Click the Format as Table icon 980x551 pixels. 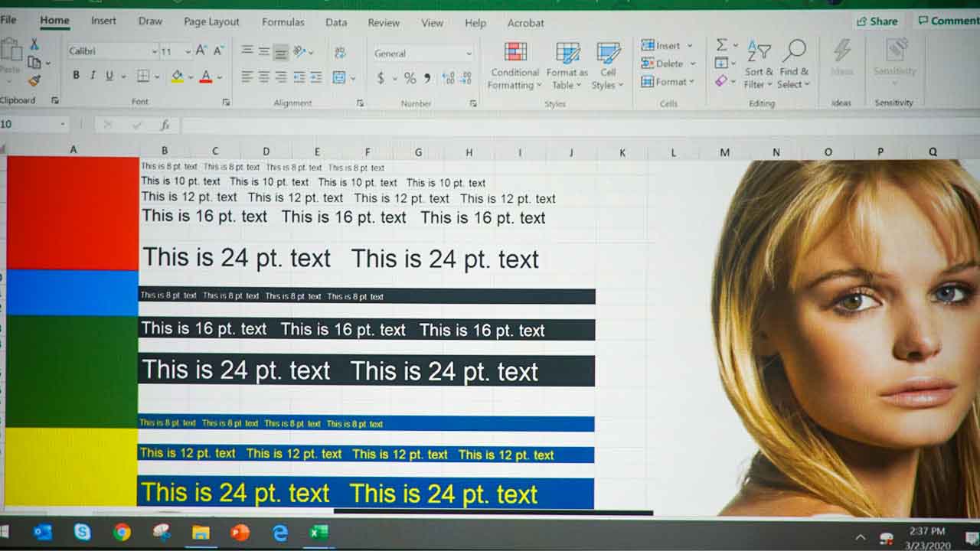567,66
